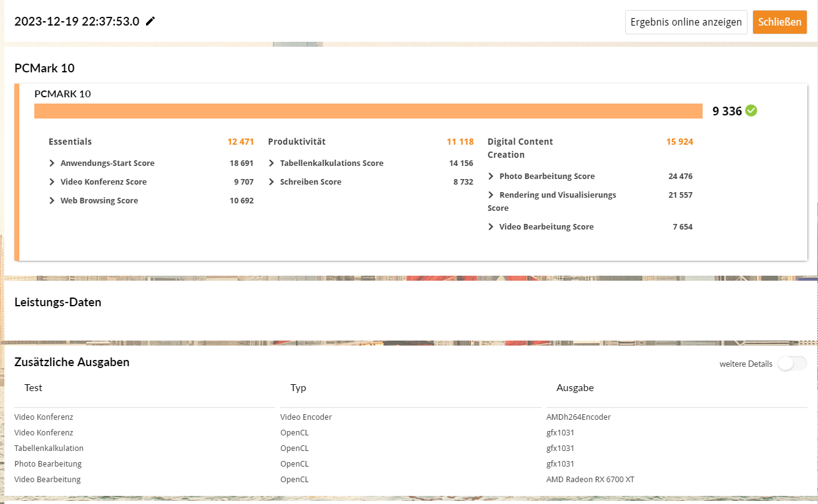Click the timestamp 2023-12-19 22:37:53.0
Screen dimensions: 818x504
pos(77,21)
